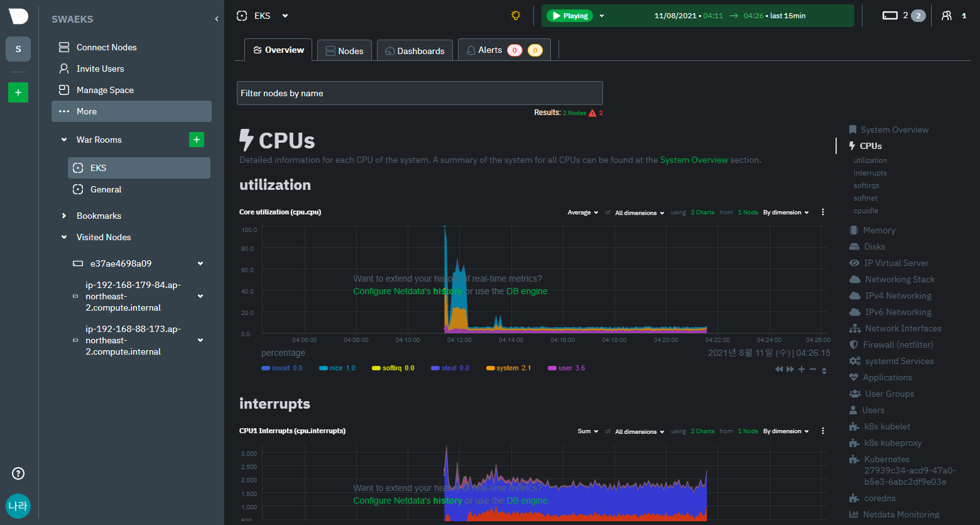
Task: Expand node e37ae4698a09 options
Action: [200, 263]
